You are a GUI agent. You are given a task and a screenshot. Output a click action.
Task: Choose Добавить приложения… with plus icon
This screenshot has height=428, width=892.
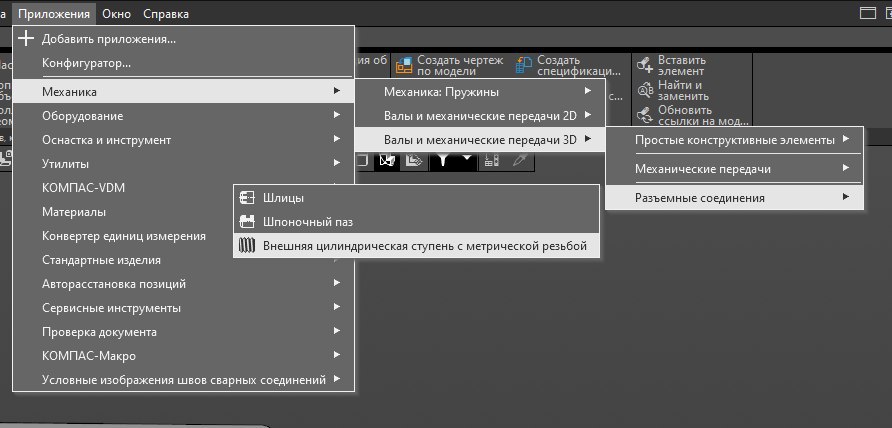point(183,39)
